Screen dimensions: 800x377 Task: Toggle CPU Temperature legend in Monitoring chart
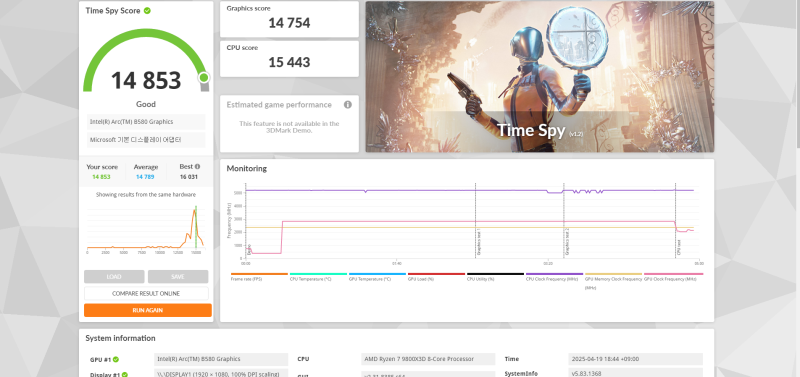318,277
